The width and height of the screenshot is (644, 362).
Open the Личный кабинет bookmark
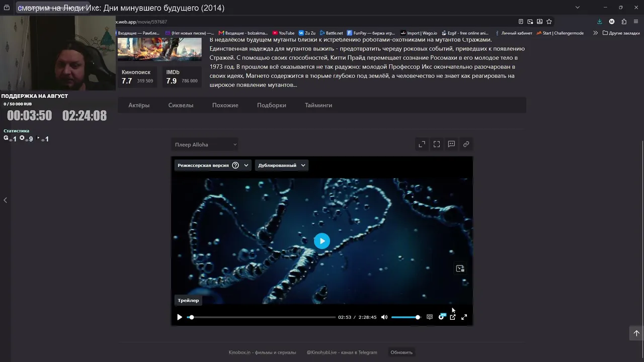pyautogui.click(x=513, y=33)
